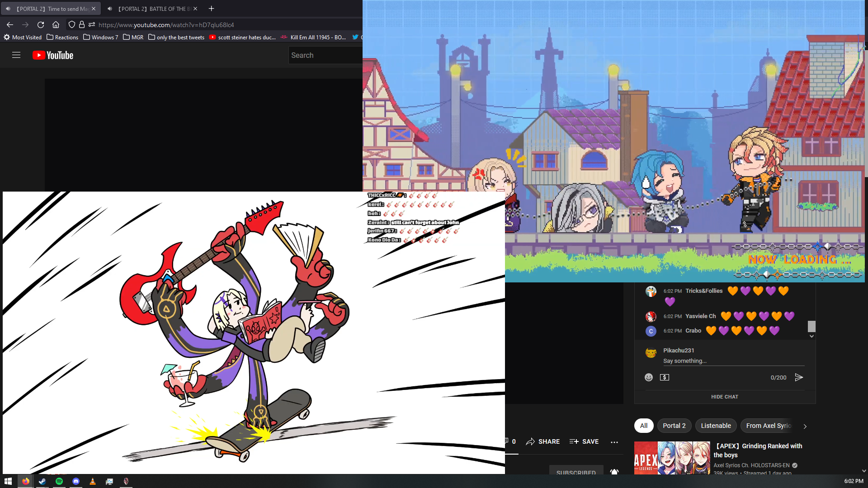The height and width of the screenshot is (488, 868).
Task: Select 'From Axel Syrios' filter chip
Action: pos(769,426)
